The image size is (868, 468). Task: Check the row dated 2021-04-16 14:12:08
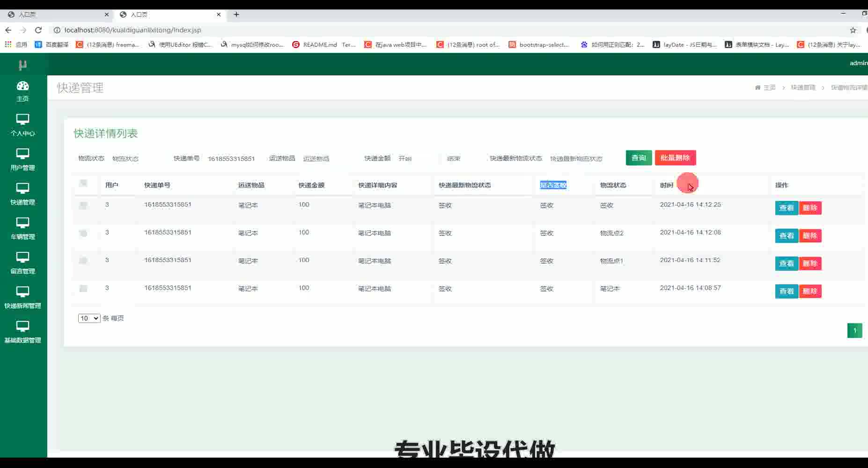click(x=83, y=233)
